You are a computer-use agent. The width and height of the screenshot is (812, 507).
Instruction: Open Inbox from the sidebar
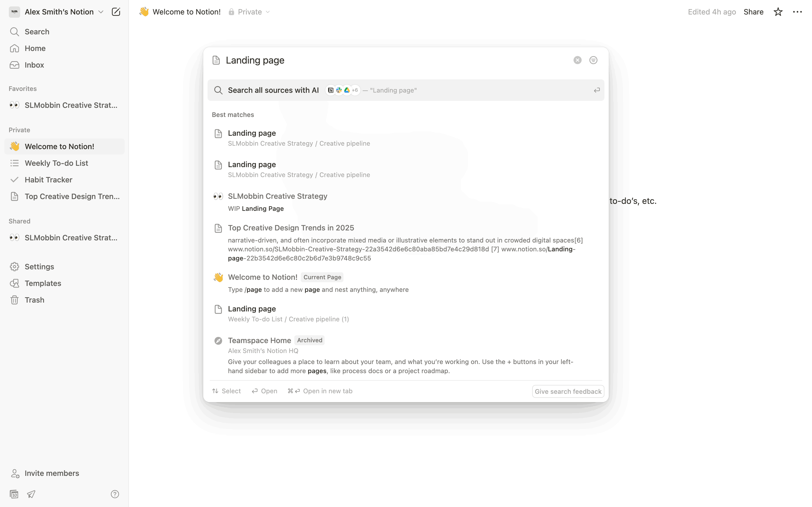click(x=34, y=65)
